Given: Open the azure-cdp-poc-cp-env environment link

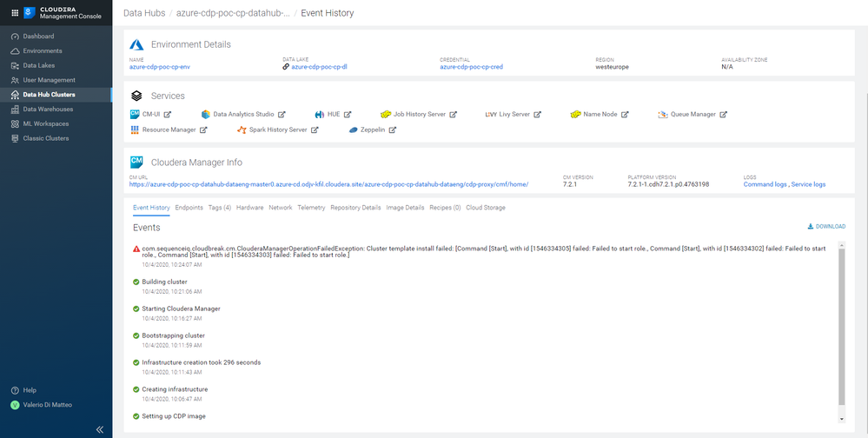Looking at the screenshot, I should [159, 67].
